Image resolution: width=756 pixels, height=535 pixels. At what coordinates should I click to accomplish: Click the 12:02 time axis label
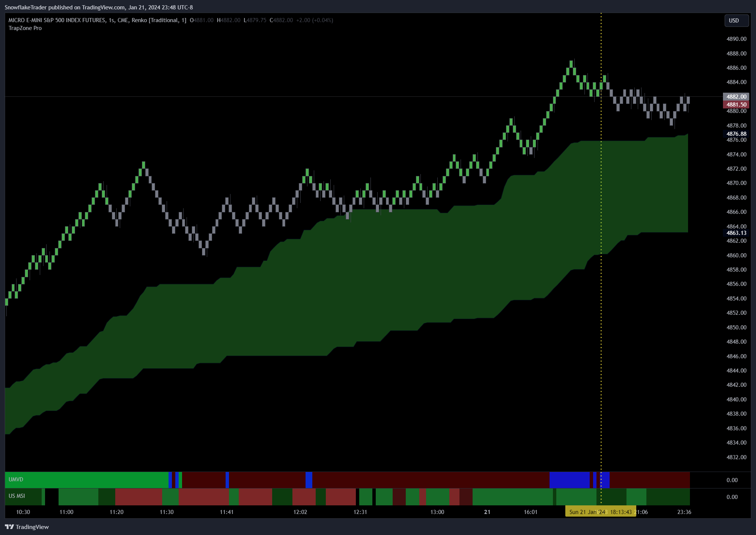point(300,512)
